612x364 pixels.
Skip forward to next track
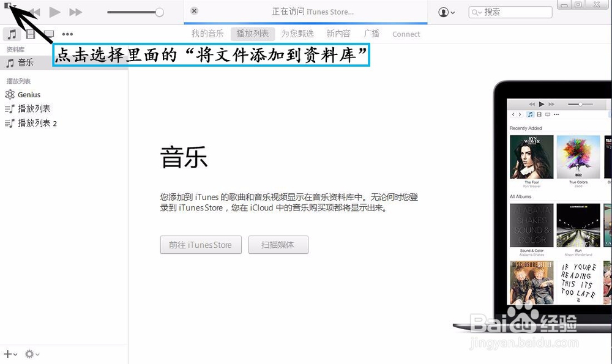76,12
